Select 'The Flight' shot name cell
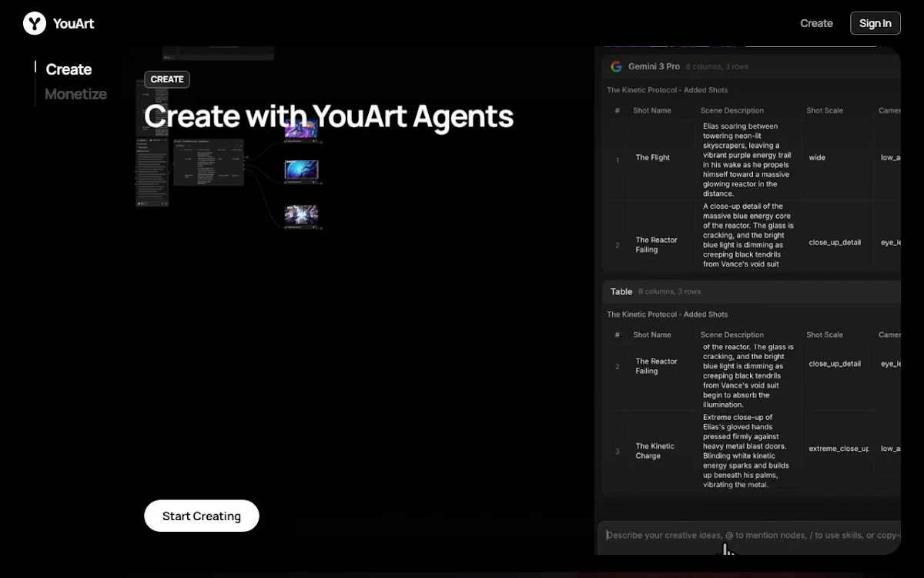The width and height of the screenshot is (924, 578). pos(653,158)
